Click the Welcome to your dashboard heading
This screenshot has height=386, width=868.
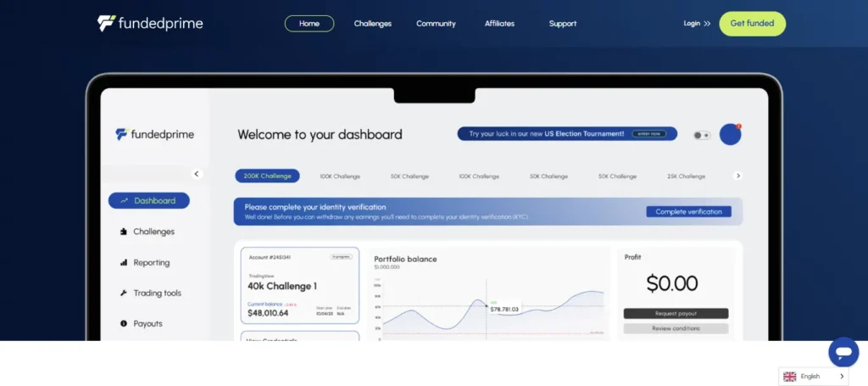point(320,135)
